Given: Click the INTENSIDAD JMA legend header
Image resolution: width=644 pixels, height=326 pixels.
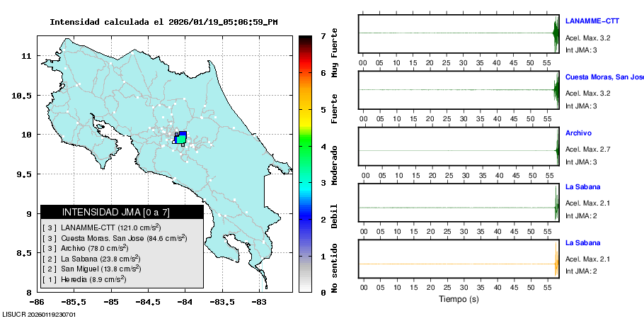Looking at the screenshot, I should (122, 212).
